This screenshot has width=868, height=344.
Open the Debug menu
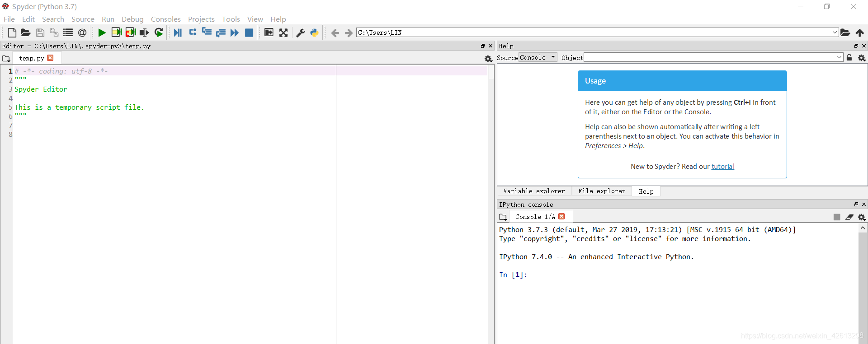pos(132,19)
